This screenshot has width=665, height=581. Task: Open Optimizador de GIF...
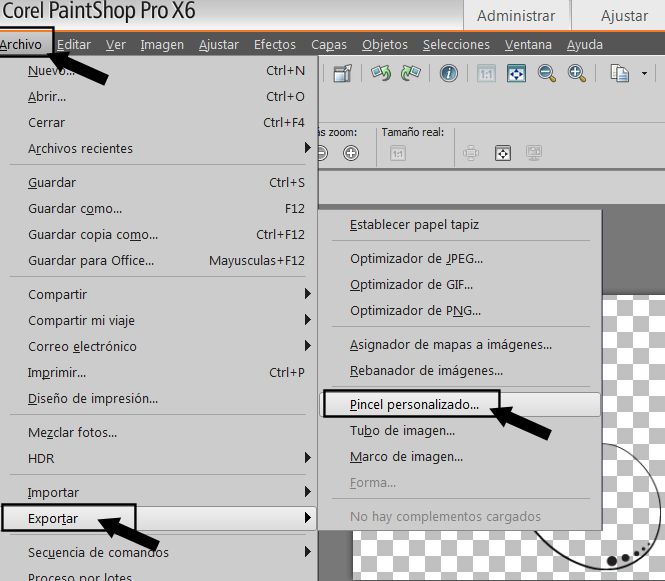[461, 285]
